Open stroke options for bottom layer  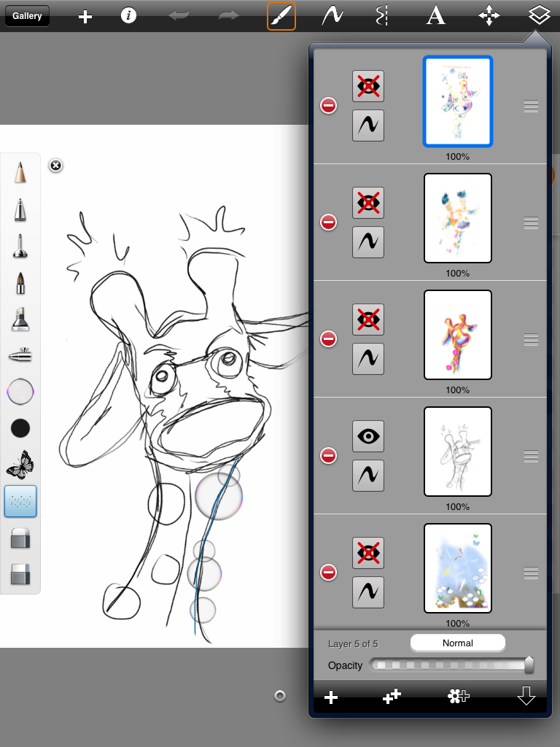368,592
